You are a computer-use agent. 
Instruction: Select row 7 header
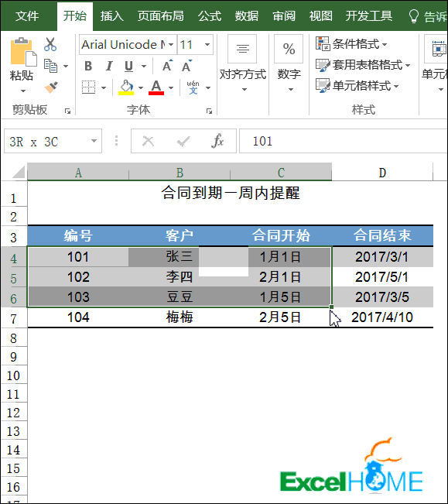13,318
